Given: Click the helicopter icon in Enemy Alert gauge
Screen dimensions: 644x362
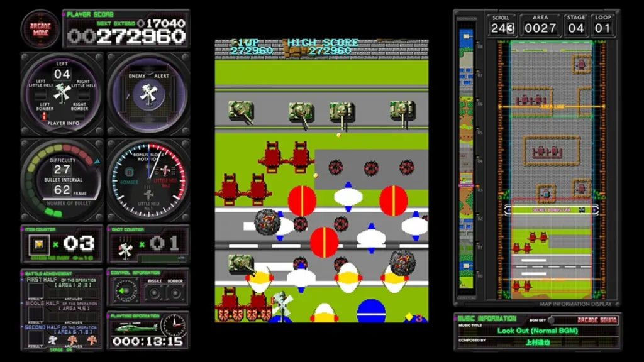Looking at the screenshot, I should pyautogui.click(x=148, y=94).
